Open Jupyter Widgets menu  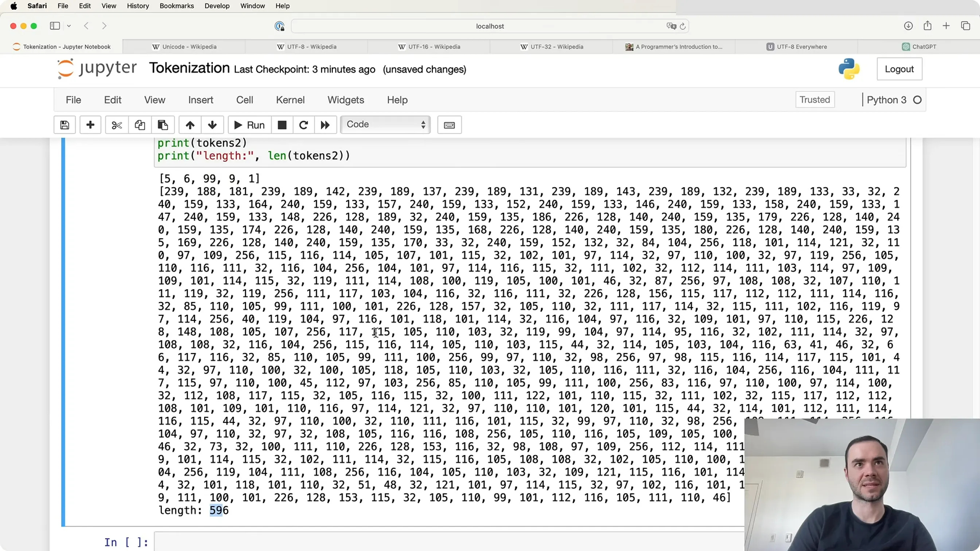tap(346, 99)
